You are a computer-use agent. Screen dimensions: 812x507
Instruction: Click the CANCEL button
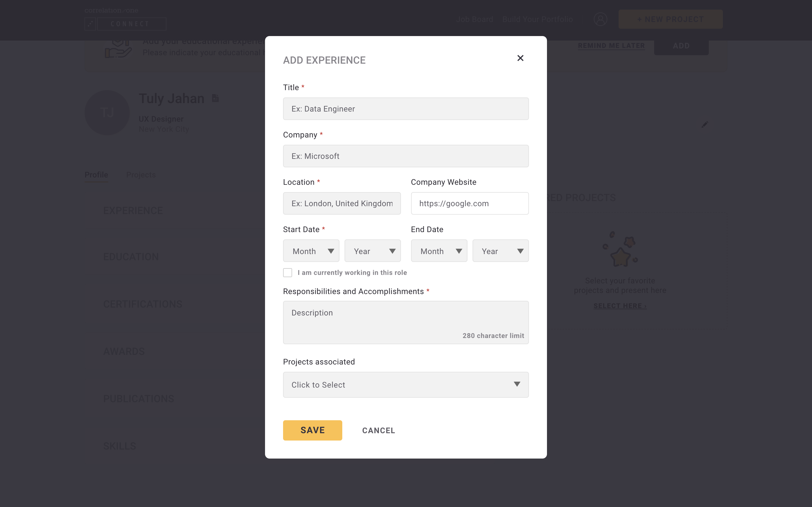(x=378, y=430)
